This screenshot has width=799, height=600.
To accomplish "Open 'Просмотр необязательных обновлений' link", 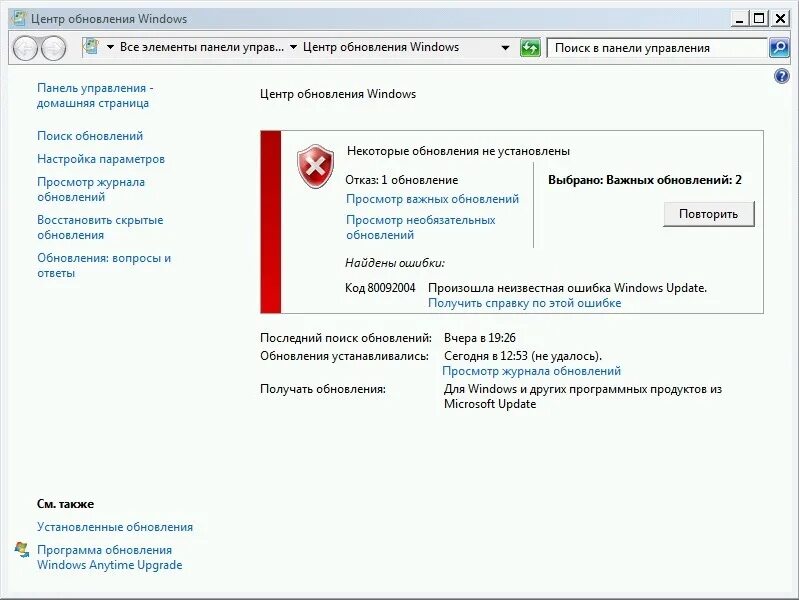I will pos(420,227).
